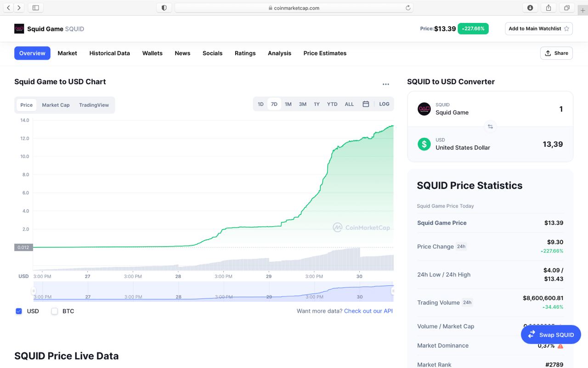Open the Price Estimates tab
Viewport: 588px width, 368px height.
tap(325, 53)
